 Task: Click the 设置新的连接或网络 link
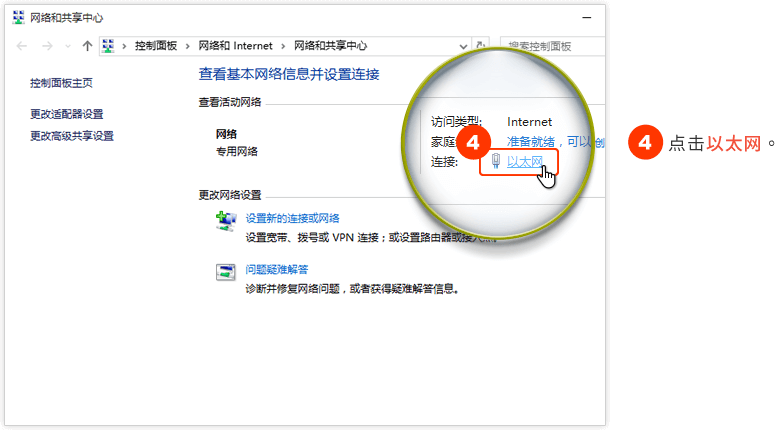(x=293, y=219)
